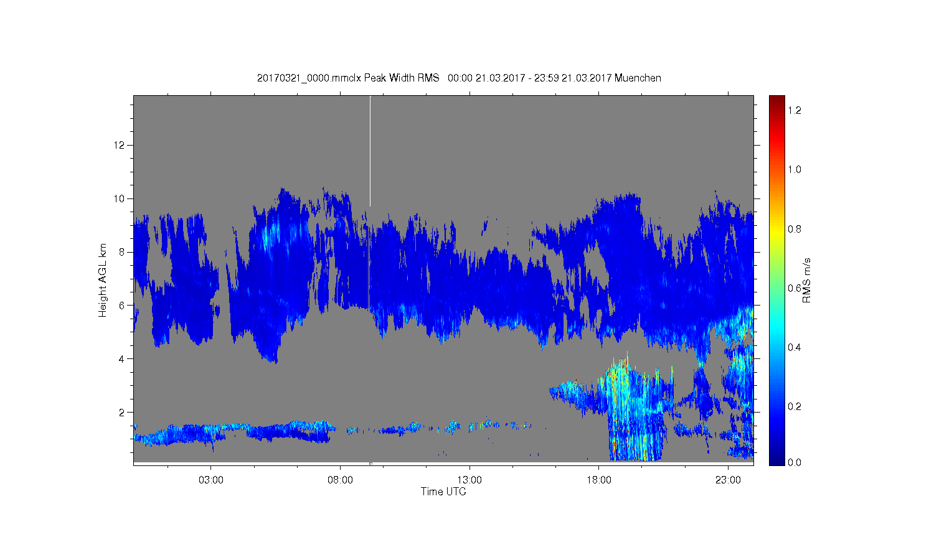
Task: Click the "03:00" time tick label
Action: point(211,480)
